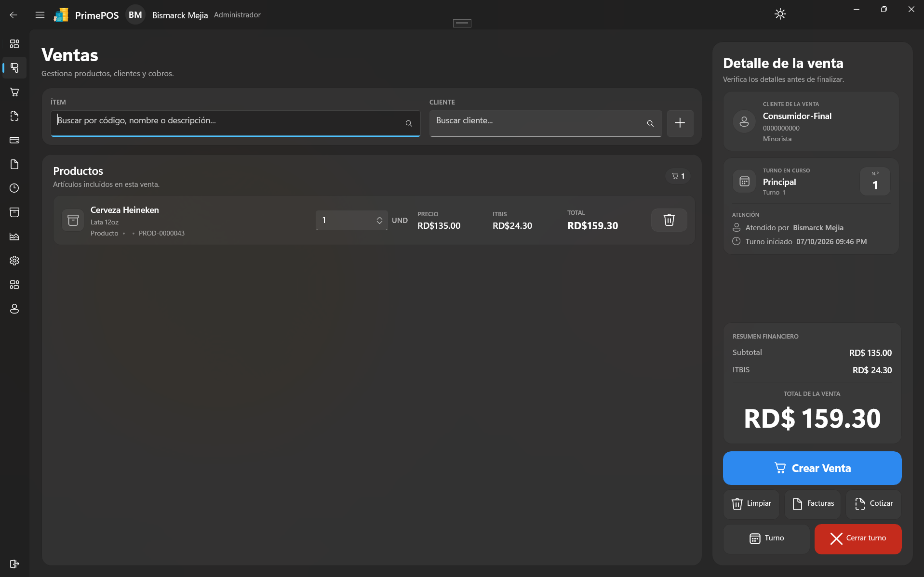Click the search magnifier in item field
The image size is (924, 577).
pos(409,123)
